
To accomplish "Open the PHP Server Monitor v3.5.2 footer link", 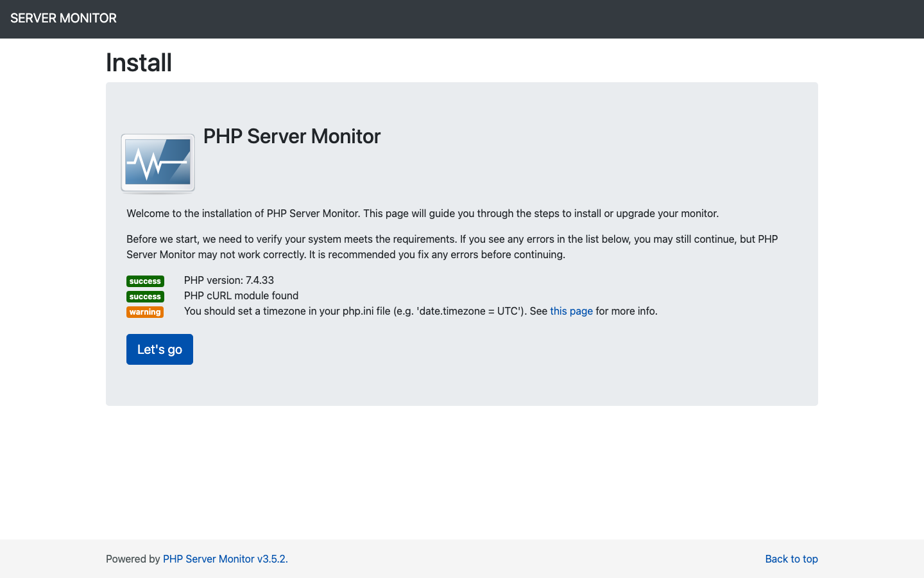I will coord(225,559).
